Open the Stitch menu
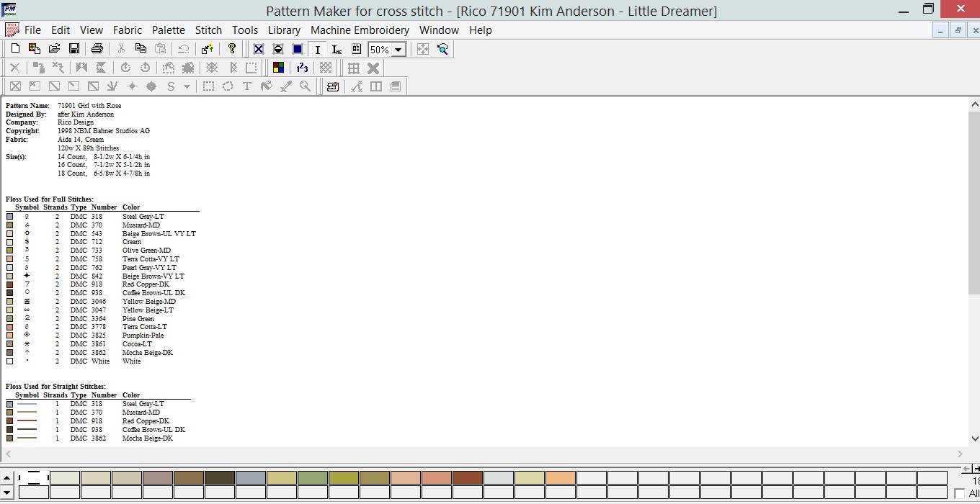Screen dimensions: 980x504 click(208, 30)
